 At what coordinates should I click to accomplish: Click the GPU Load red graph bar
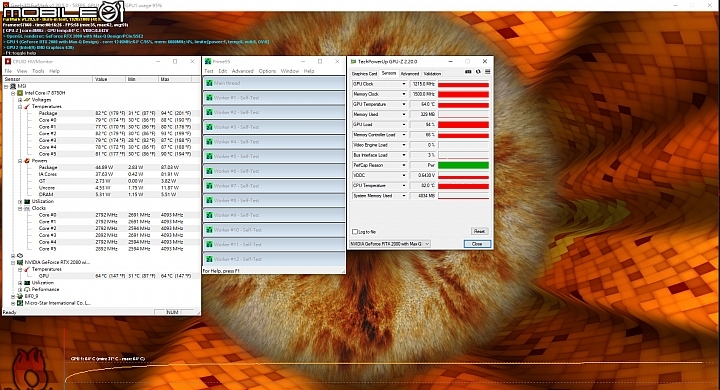(x=463, y=124)
